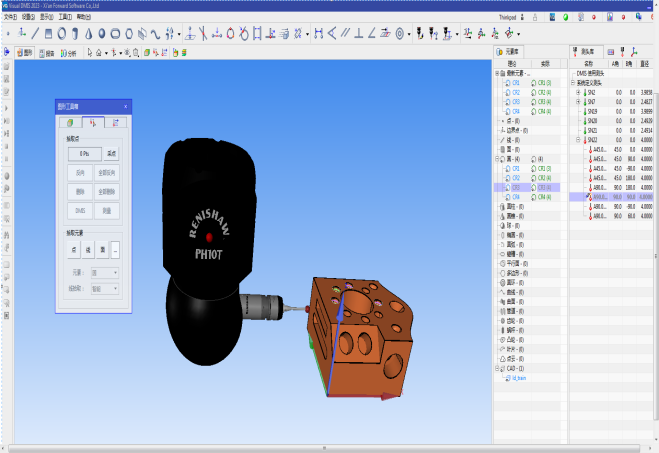
Task: Select the first tab in the toolbox dialog
Action: (x=70, y=122)
